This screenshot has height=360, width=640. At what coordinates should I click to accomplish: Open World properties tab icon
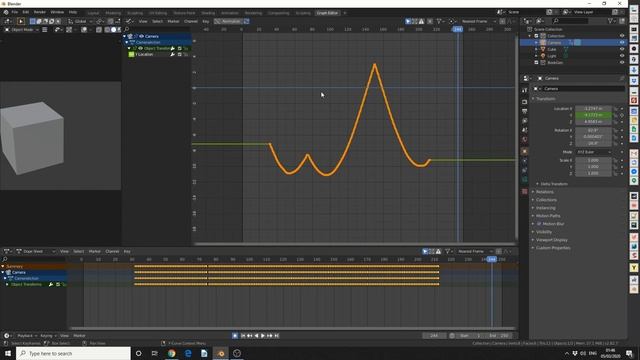click(524, 140)
